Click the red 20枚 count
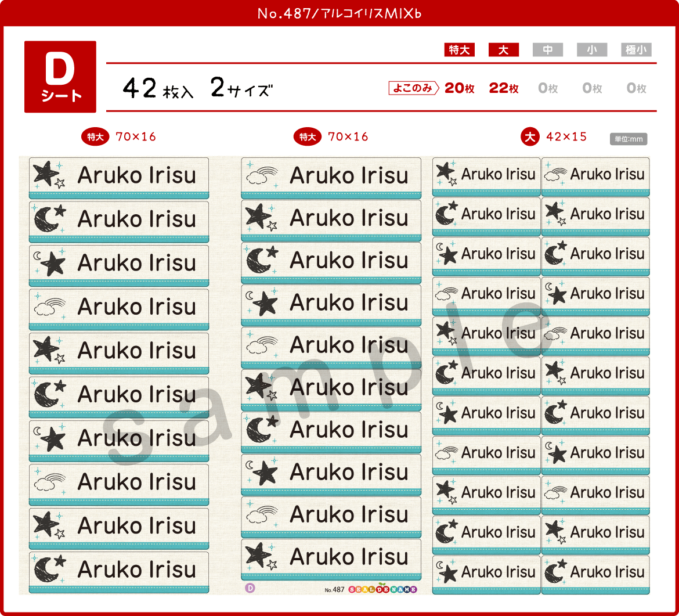 [x=460, y=88]
